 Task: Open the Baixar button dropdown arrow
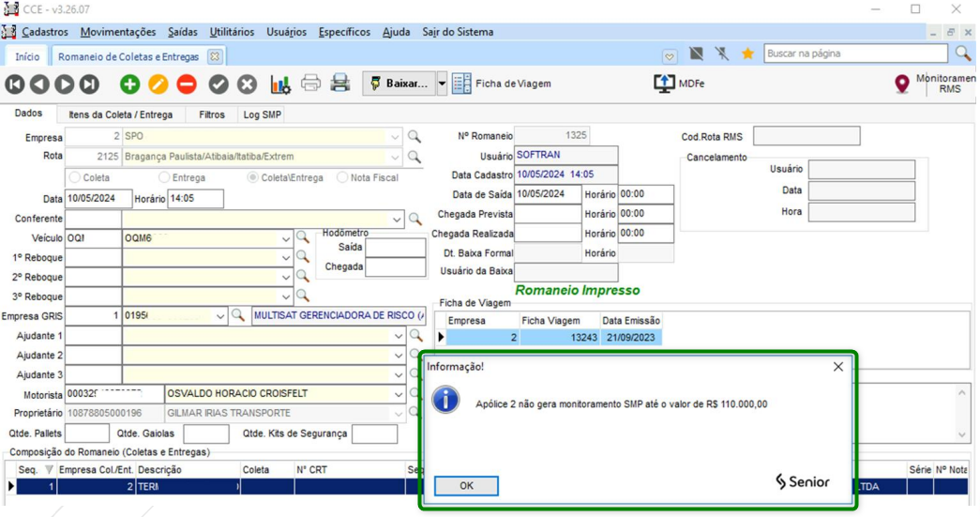[x=442, y=84]
